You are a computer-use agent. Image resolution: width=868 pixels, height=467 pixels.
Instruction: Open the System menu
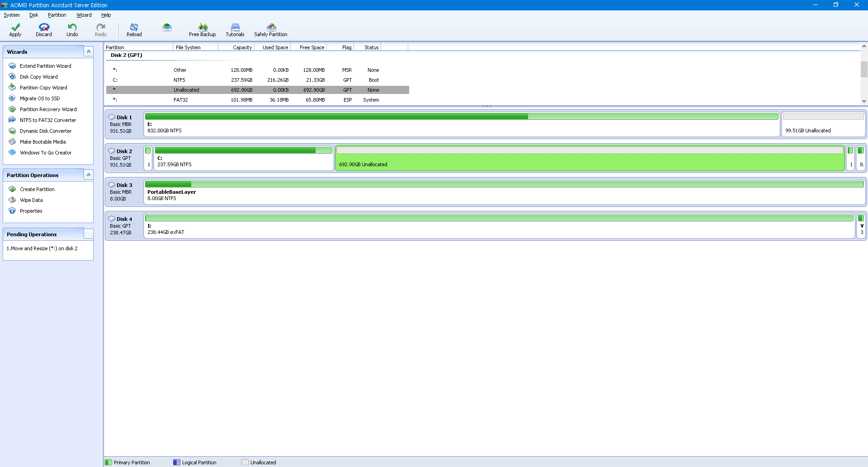(x=12, y=15)
